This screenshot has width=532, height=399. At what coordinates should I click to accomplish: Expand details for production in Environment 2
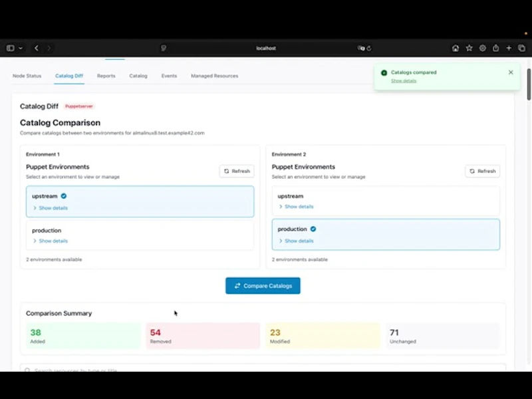coord(296,241)
